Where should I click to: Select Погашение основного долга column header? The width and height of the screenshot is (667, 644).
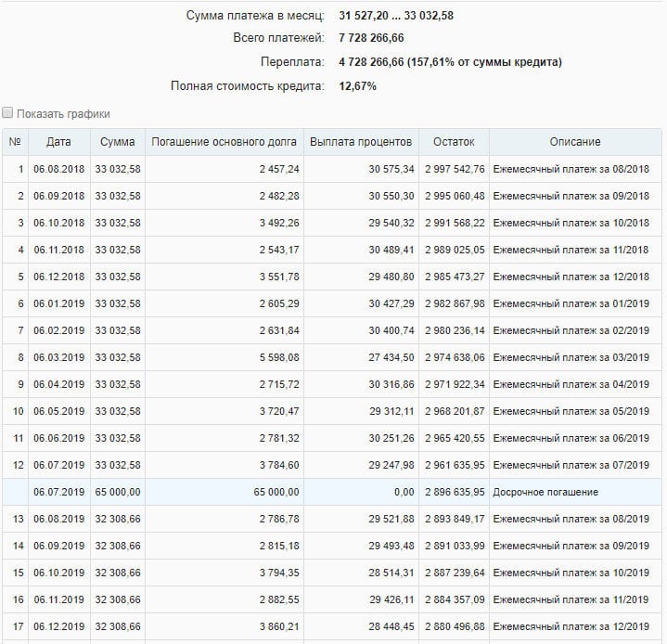[224, 142]
